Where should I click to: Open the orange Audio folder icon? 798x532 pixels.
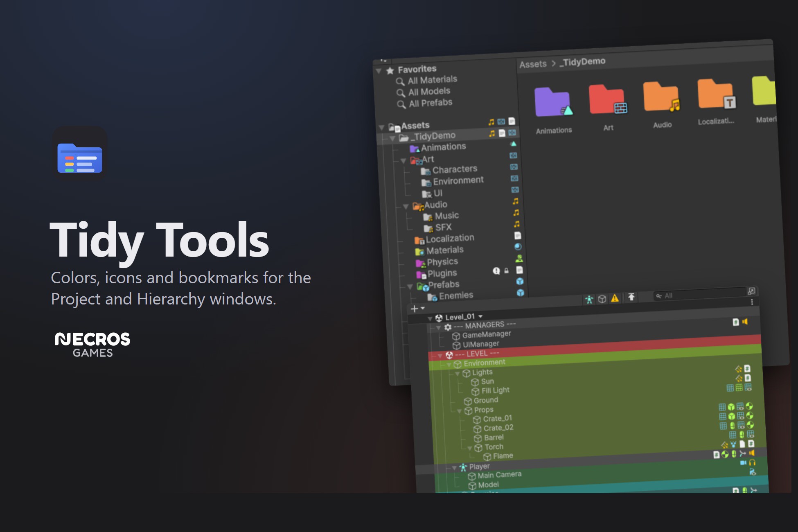pyautogui.click(x=661, y=97)
